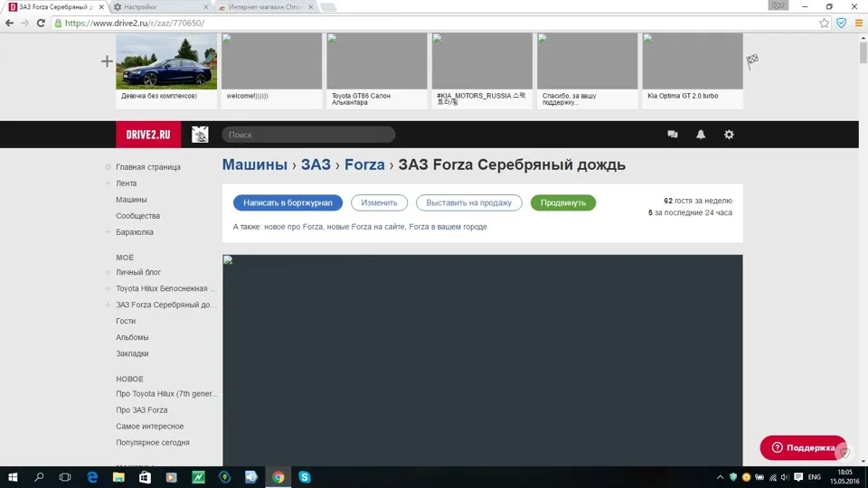
Task: Open Windows Store taskbar icon
Action: pos(145,477)
